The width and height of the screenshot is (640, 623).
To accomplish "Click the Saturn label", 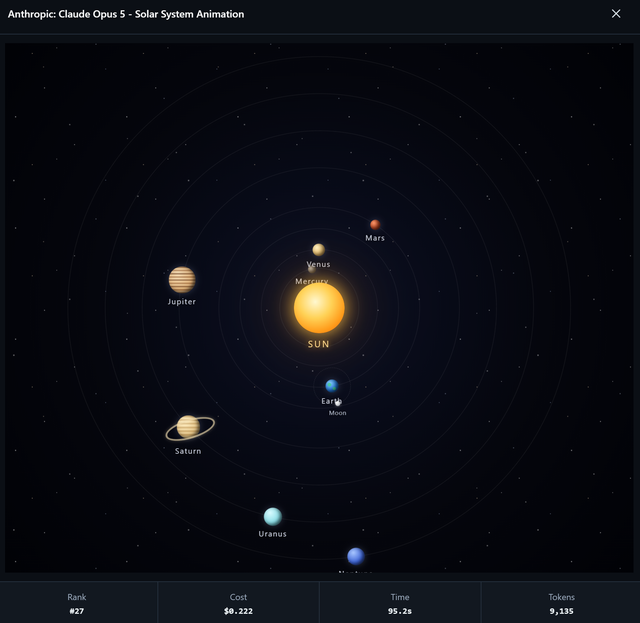I will click(188, 451).
